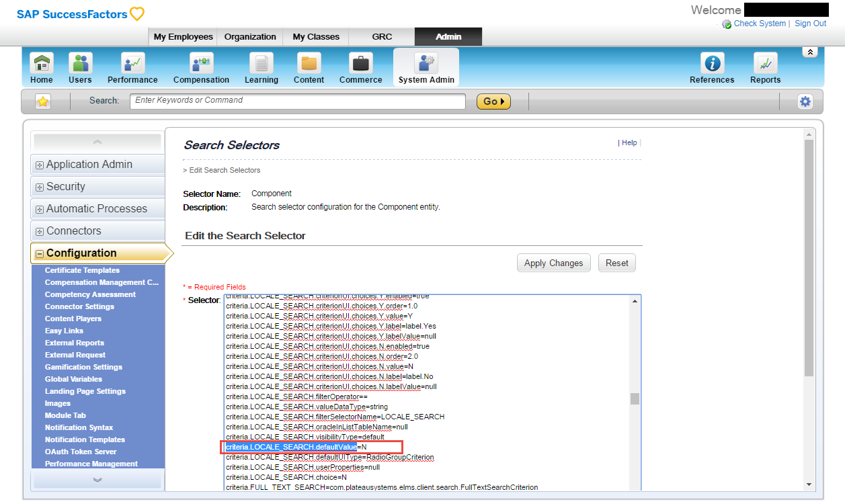Open Landing Page Settings link
845x504 pixels.
pyautogui.click(x=85, y=391)
